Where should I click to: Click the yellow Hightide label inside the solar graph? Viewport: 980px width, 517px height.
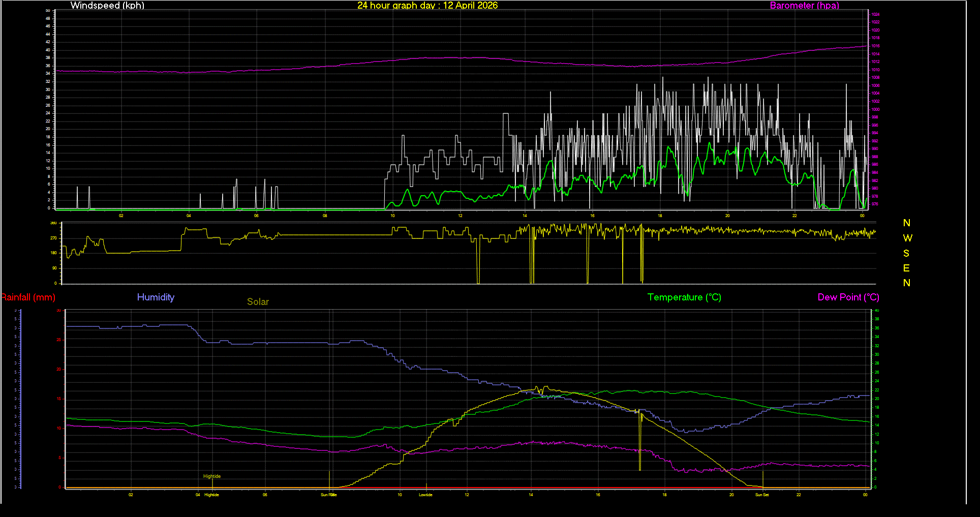click(x=211, y=476)
